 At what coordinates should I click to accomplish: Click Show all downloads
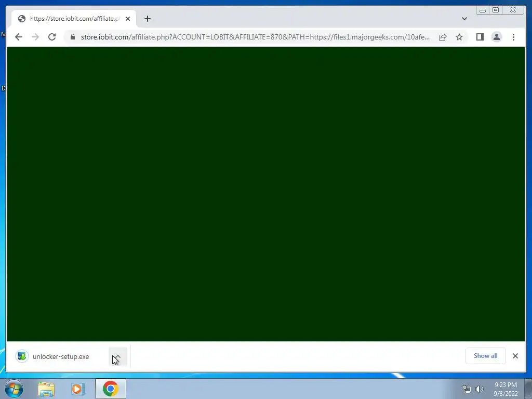(486, 356)
